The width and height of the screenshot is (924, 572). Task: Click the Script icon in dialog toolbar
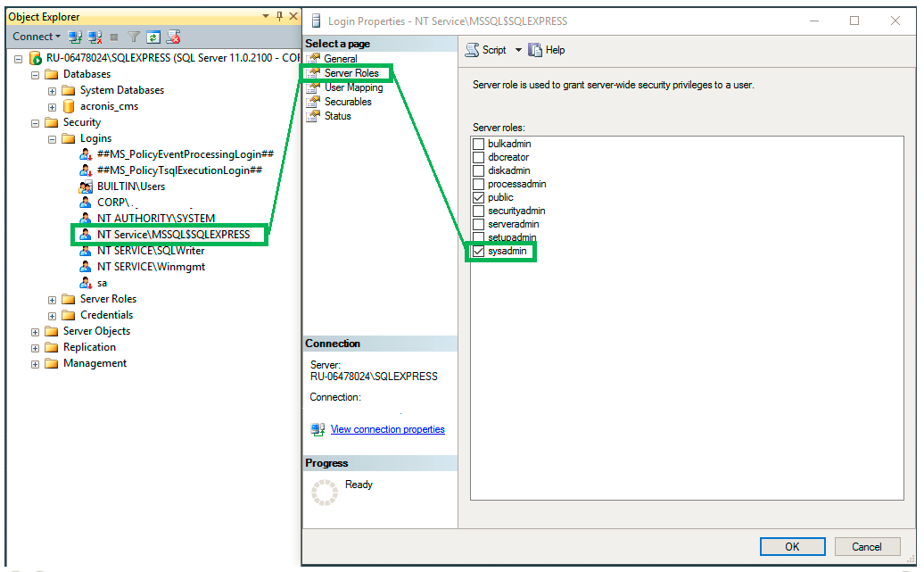473,50
